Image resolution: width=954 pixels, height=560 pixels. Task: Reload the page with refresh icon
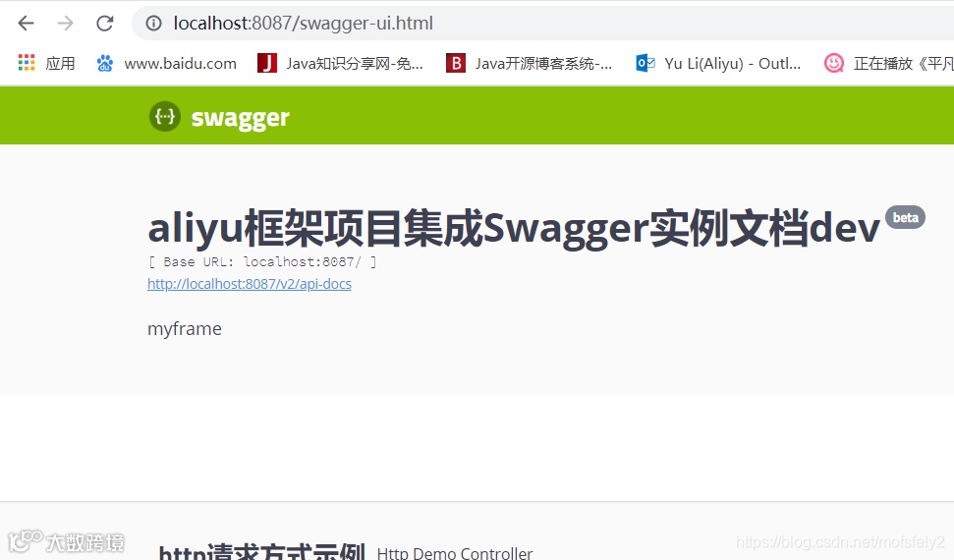105,24
